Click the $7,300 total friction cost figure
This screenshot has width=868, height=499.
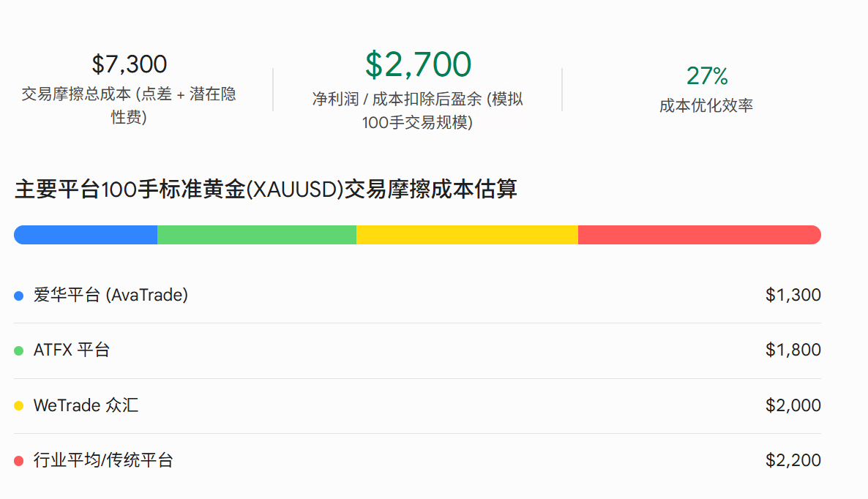(x=129, y=64)
